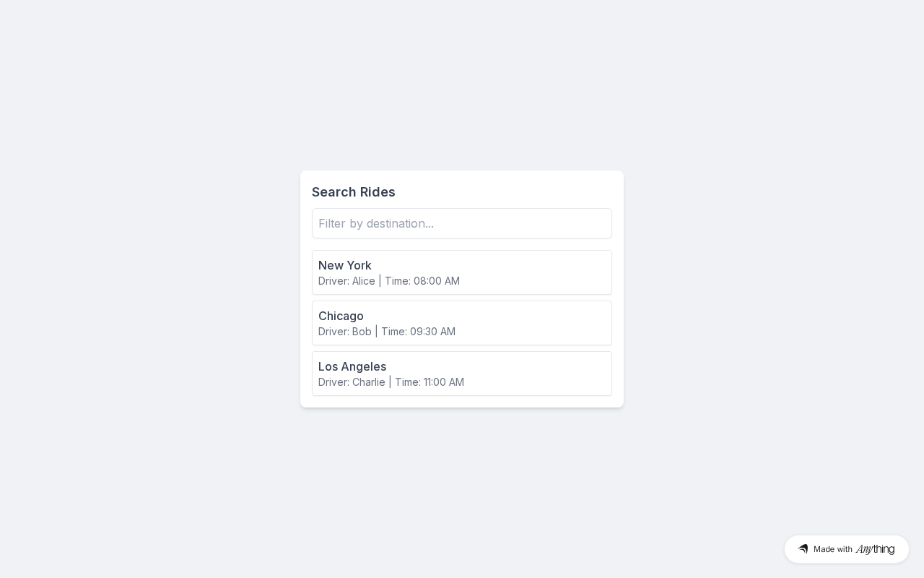Click the "Driver:" label in Alice's ride
Screen dimensions: 924x578
pos(334,281)
